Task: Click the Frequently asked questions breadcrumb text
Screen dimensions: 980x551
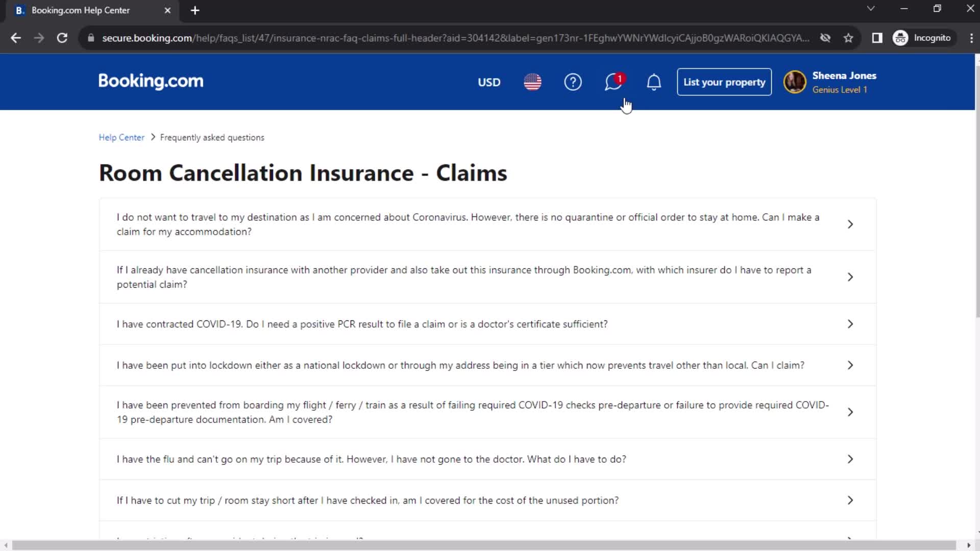Action: [x=212, y=138]
